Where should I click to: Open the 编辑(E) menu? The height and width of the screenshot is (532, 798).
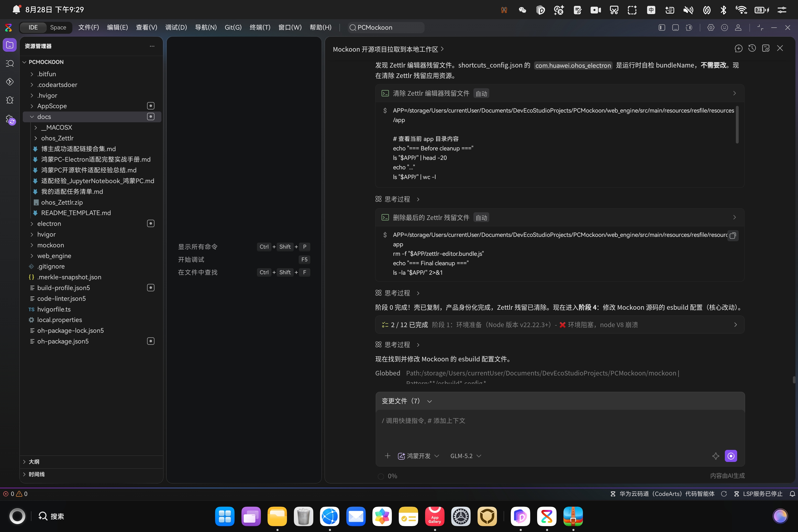pyautogui.click(x=117, y=27)
